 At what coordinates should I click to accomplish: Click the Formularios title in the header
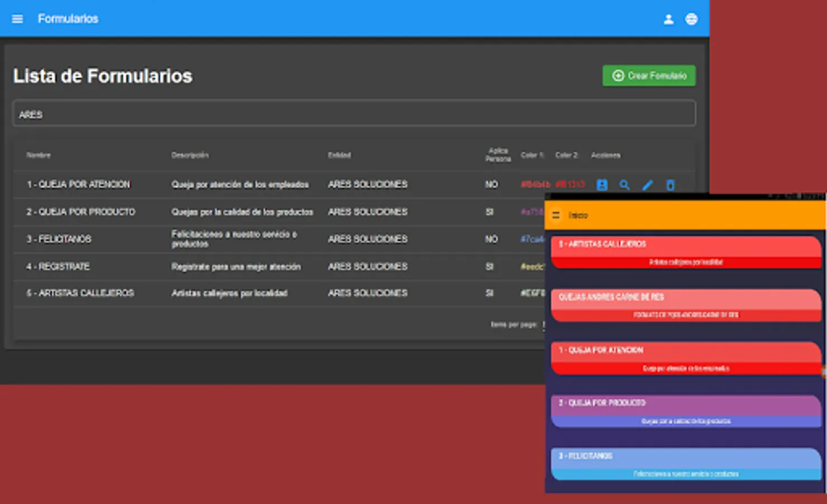pyautogui.click(x=68, y=19)
